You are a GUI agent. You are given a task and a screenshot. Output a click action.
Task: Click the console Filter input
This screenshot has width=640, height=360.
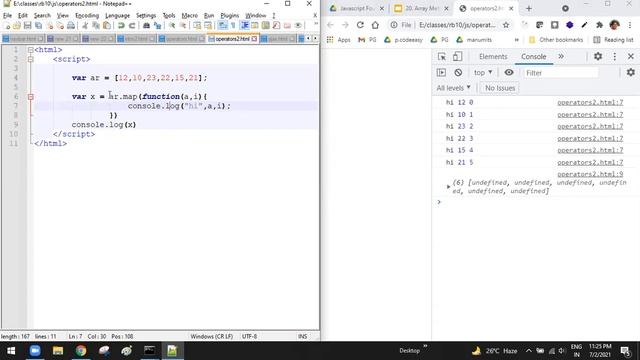pos(561,73)
